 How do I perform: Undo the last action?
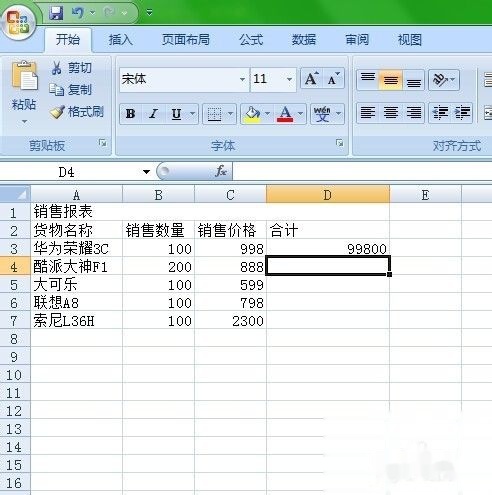[x=78, y=13]
